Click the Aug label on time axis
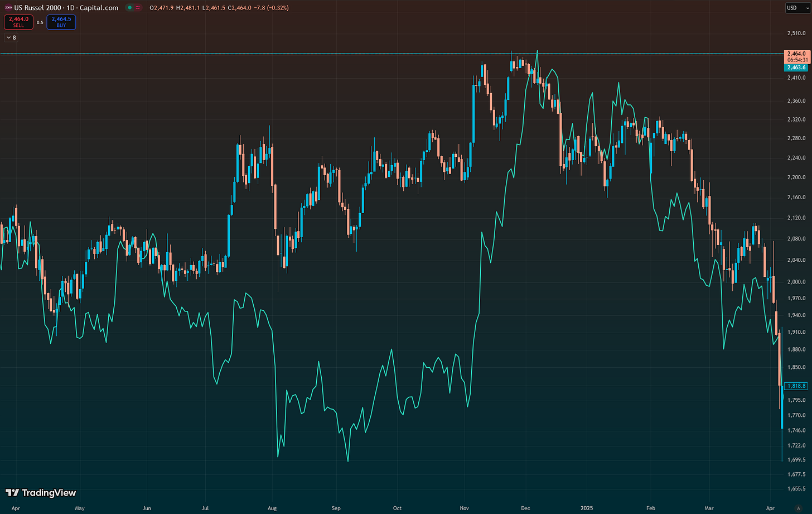Image resolution: width=812 pixels, height=514 pixels. 272,508
